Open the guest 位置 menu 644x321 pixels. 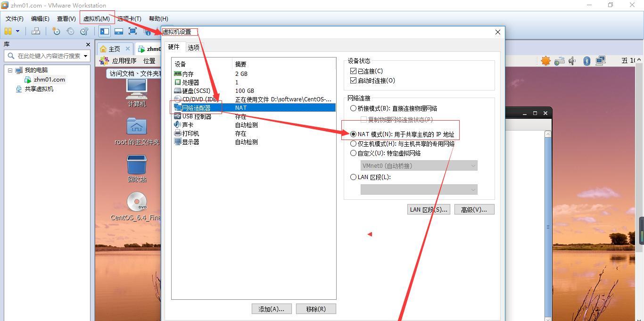[149, 61]
